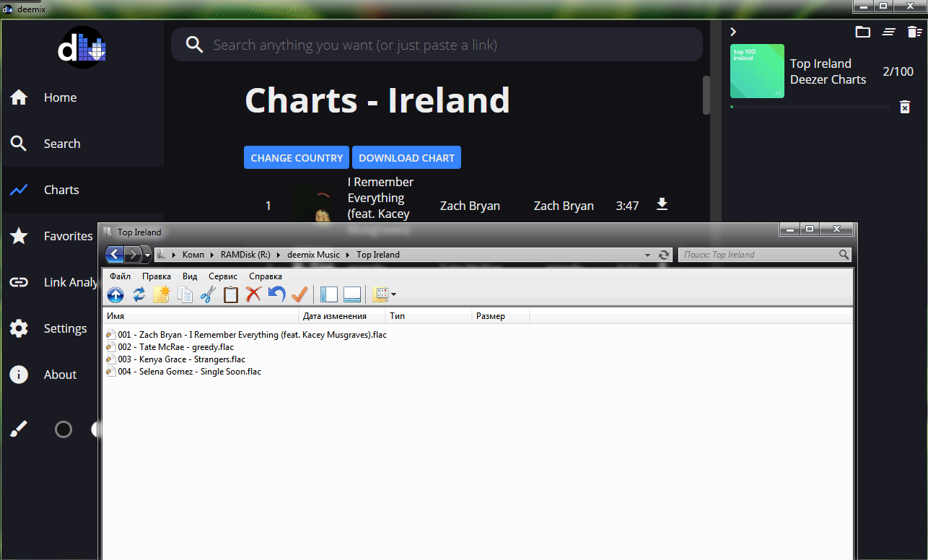
Task: Clear finished downloads in queue panel
Action: (889, 32)
